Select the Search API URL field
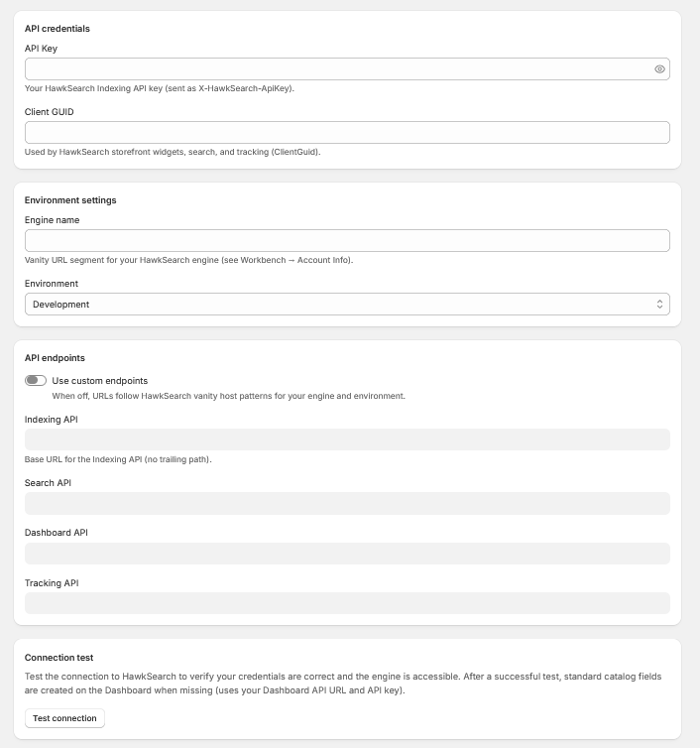 click(347, 503)
